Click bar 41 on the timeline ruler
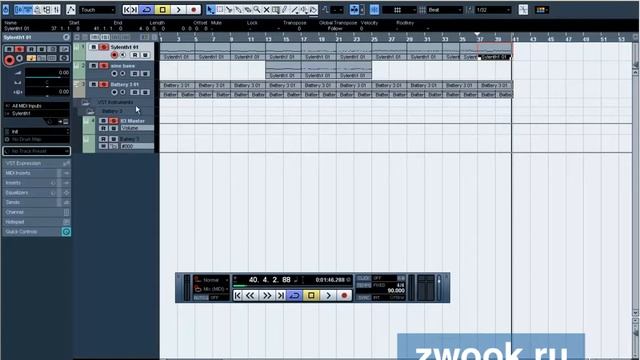 tap(516, 39)
